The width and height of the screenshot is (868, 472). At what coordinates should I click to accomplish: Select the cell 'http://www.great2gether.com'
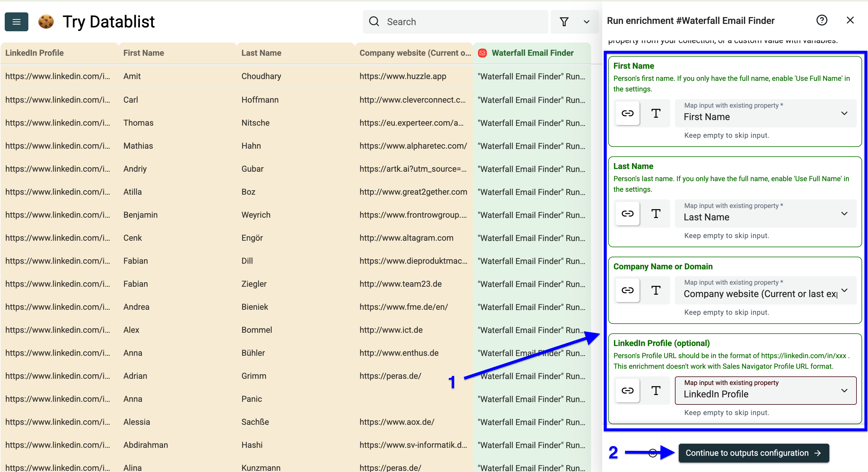(x=414, y=192)
